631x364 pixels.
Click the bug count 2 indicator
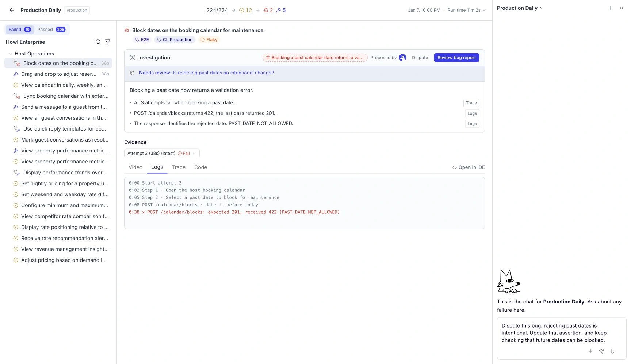click(268, 10)
